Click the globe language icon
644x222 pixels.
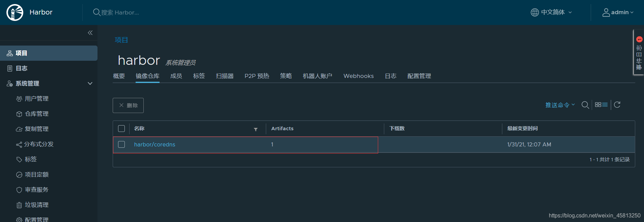coord(535,12)
